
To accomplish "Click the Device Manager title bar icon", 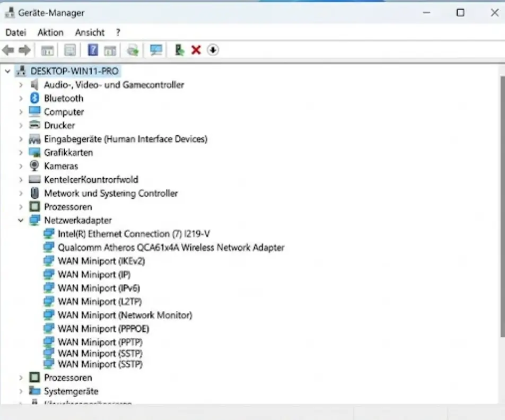I will [x=10, y=13].
